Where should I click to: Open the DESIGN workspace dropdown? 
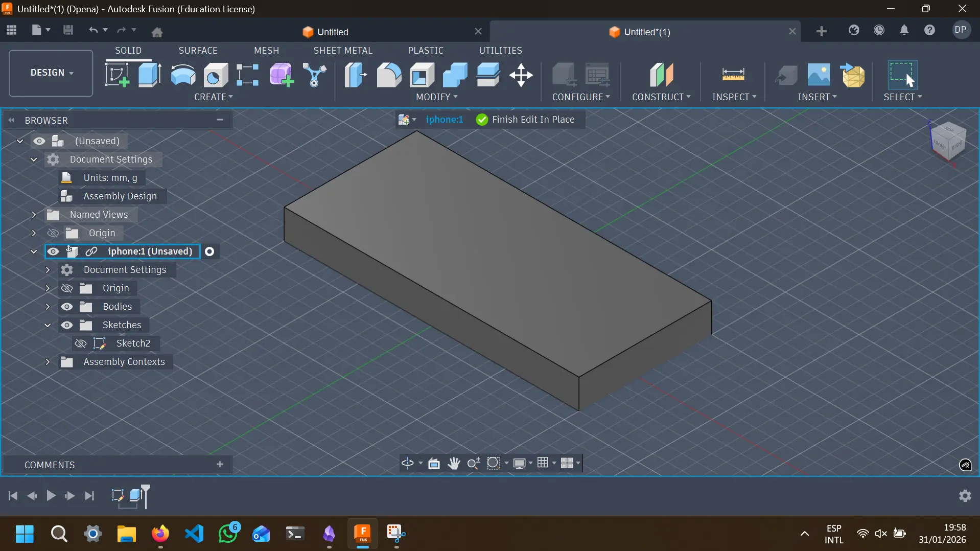[50, 73]
